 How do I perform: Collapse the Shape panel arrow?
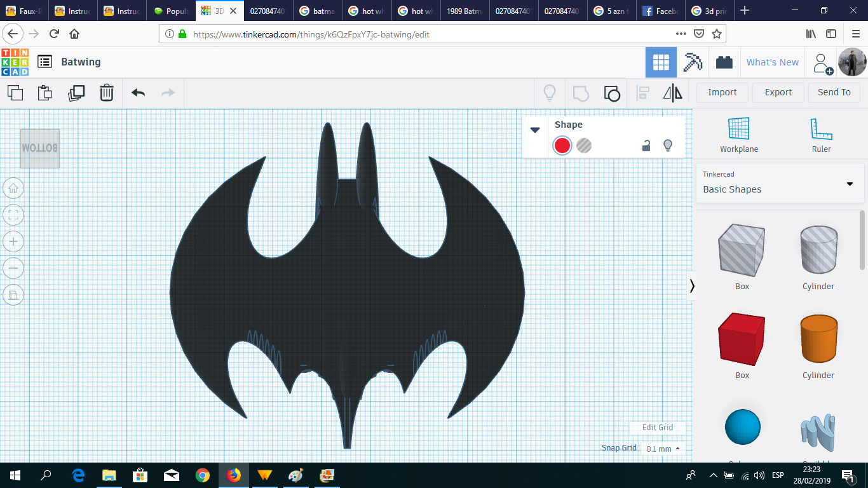(535, 130)
